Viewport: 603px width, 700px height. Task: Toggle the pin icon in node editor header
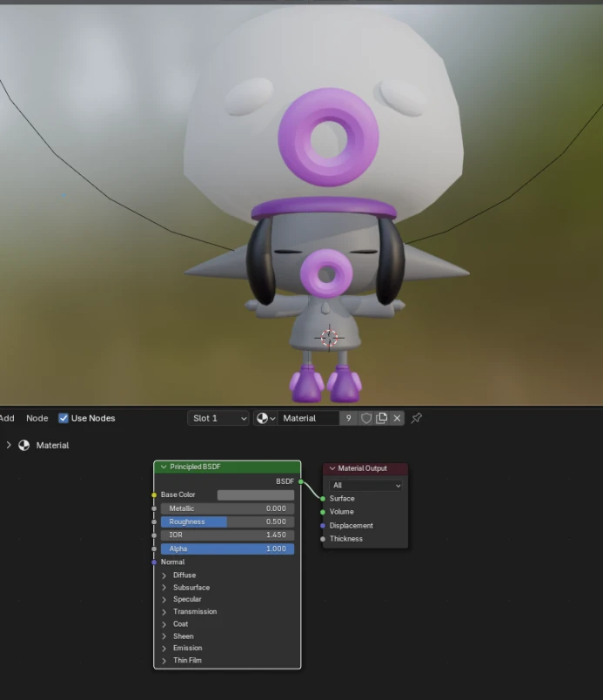[x=417, y=419]
